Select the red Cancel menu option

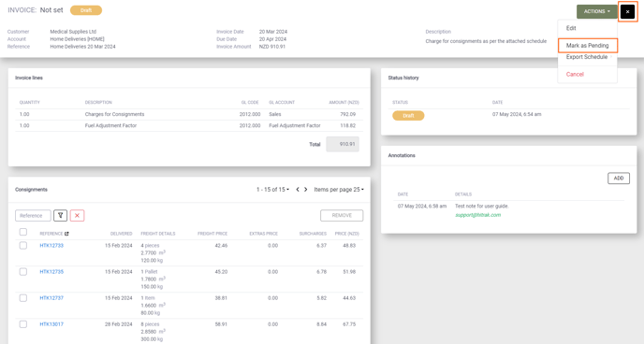point(575,74)
